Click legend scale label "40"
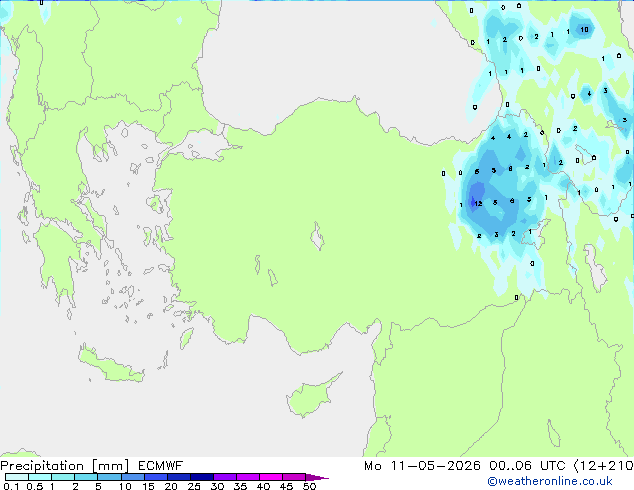 click(263, 486)
